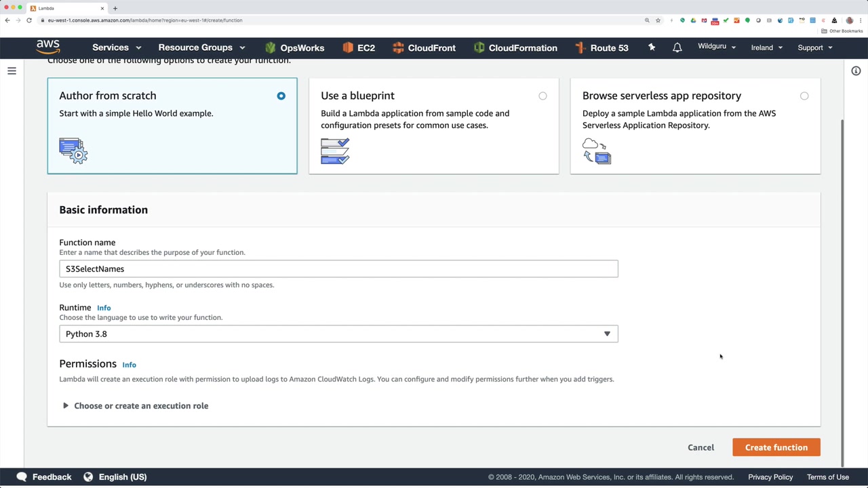Click the Cancel button
This screenshot has width=868, height=488.
[701, 447]
